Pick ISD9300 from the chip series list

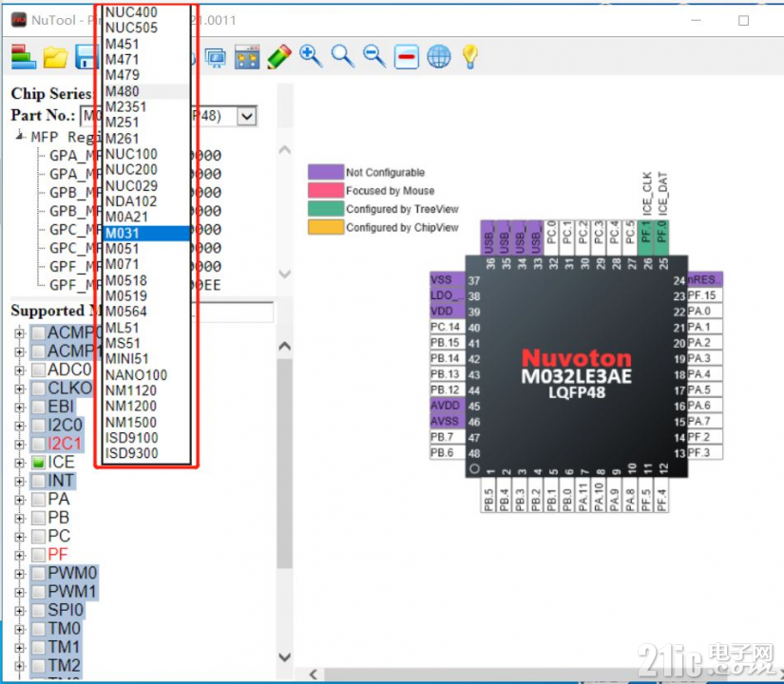coord(146,453)
